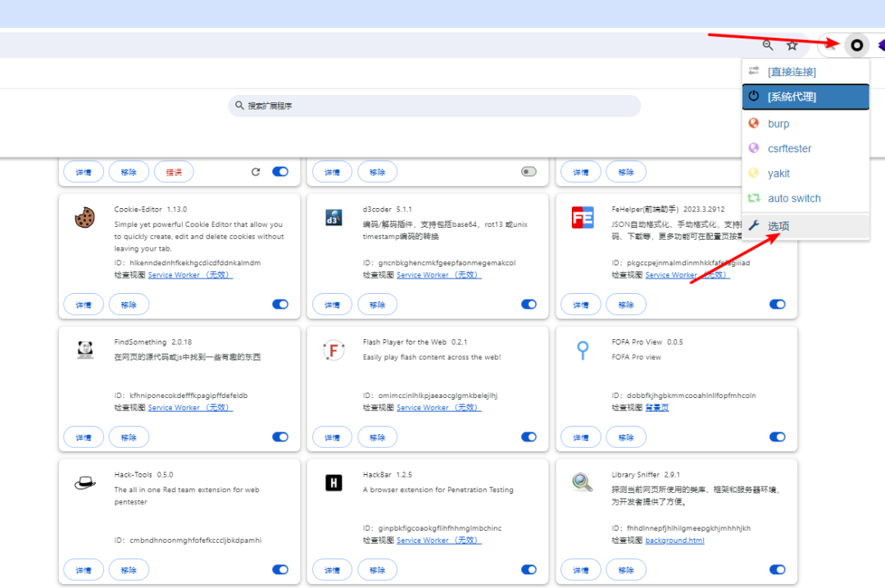Disable the Cookie-Editor extension toggle
885x588 pixels.
coord(280,304)
